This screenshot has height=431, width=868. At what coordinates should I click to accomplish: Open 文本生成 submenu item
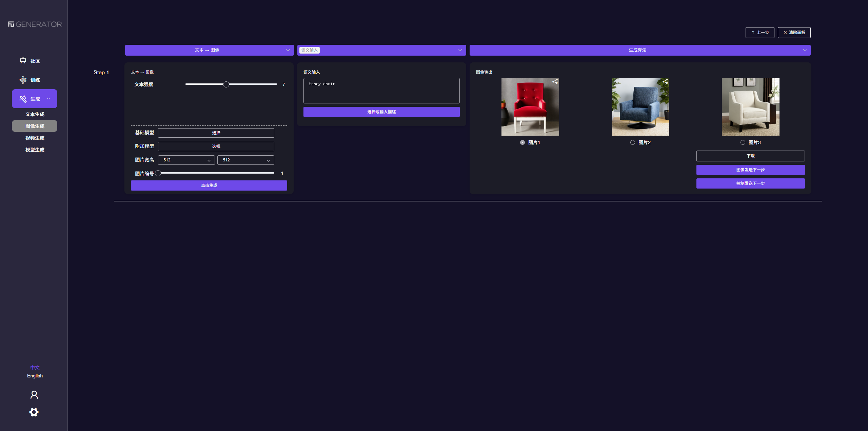[35, 114]
